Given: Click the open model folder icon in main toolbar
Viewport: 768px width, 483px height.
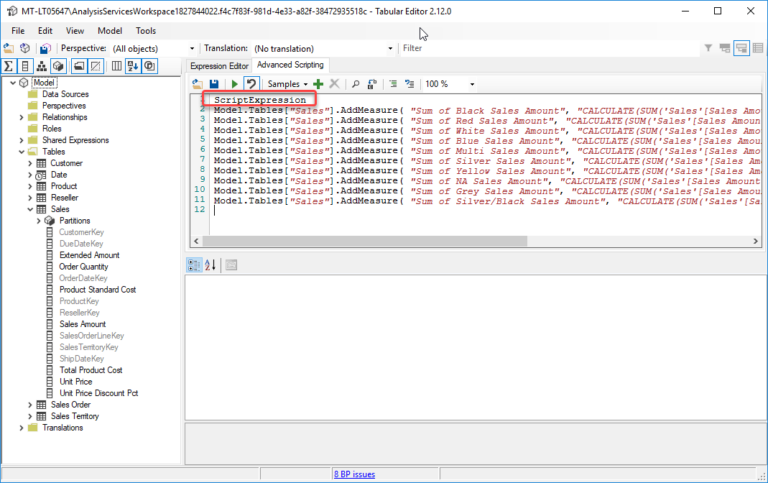Looking at the screenshot, I should click(x=8, y=48).
